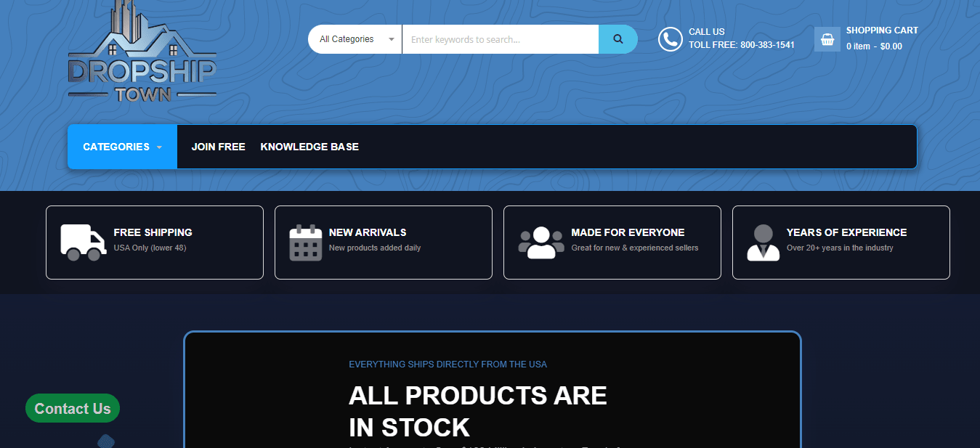The image size is (980, 448).
Task: Click the delivery truck Free Shipping icon
Action: click(x=83, y=243)
